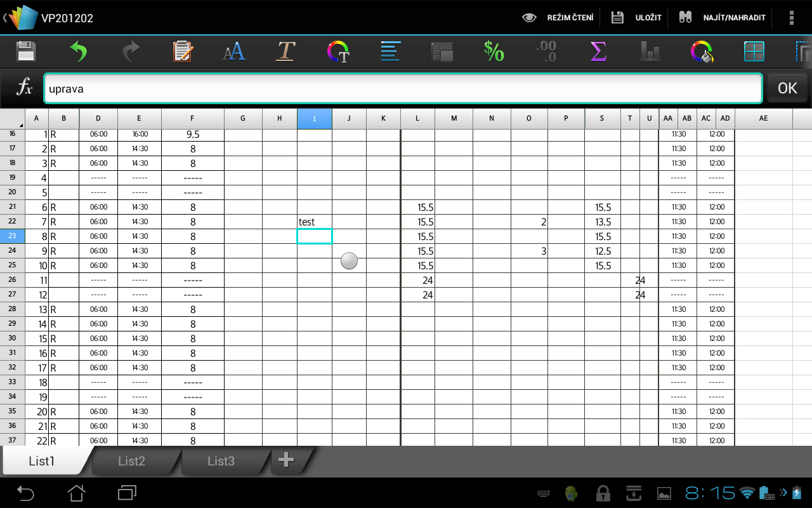This screenshot has width=812, height=508.
Task: Insert a sum function with sigma icon
Action: point(598,51)
